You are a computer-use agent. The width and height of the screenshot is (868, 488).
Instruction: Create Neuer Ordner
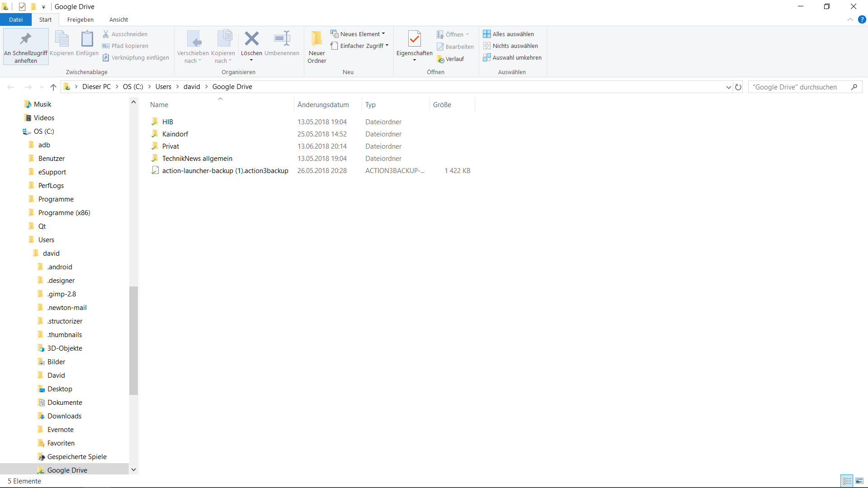(317, 47)
